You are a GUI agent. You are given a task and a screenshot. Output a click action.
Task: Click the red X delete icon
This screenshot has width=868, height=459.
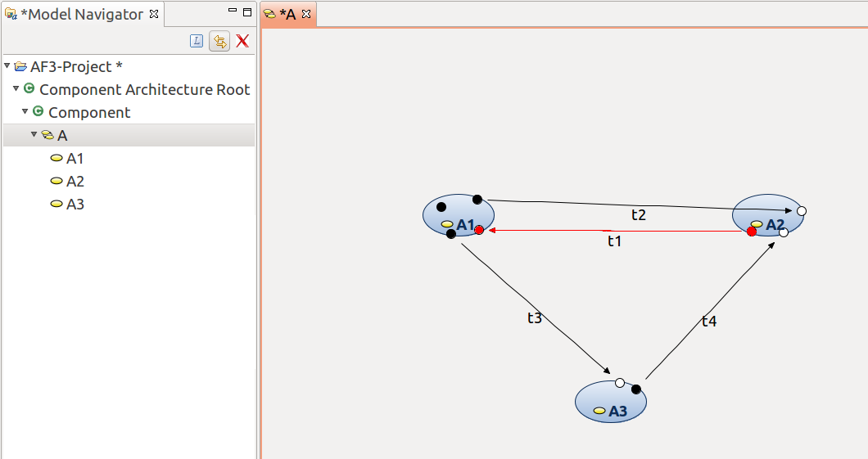pyautogui.click(x=242, y=41)
